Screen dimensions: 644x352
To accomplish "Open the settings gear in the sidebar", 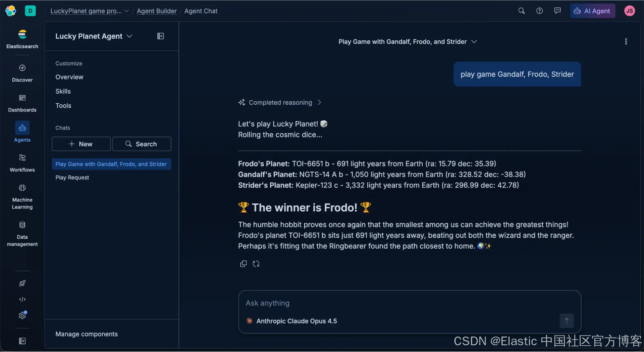I will pyautogui.click(x=22, y=315).
